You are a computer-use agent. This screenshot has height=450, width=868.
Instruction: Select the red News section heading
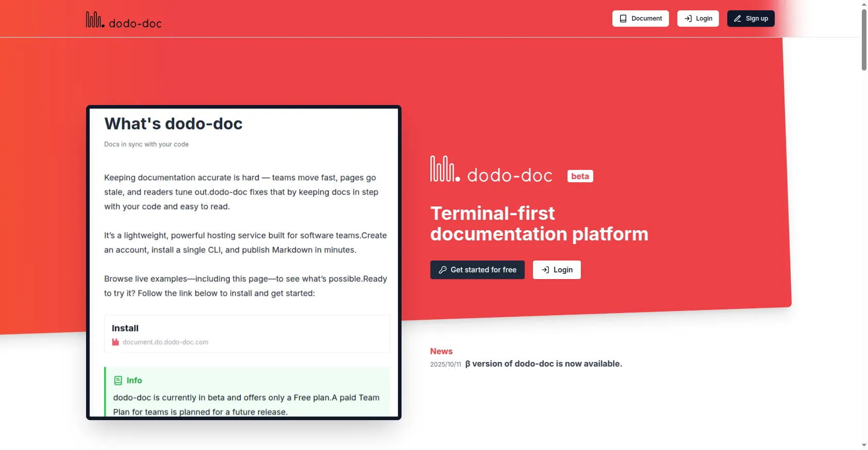[441, 351]
